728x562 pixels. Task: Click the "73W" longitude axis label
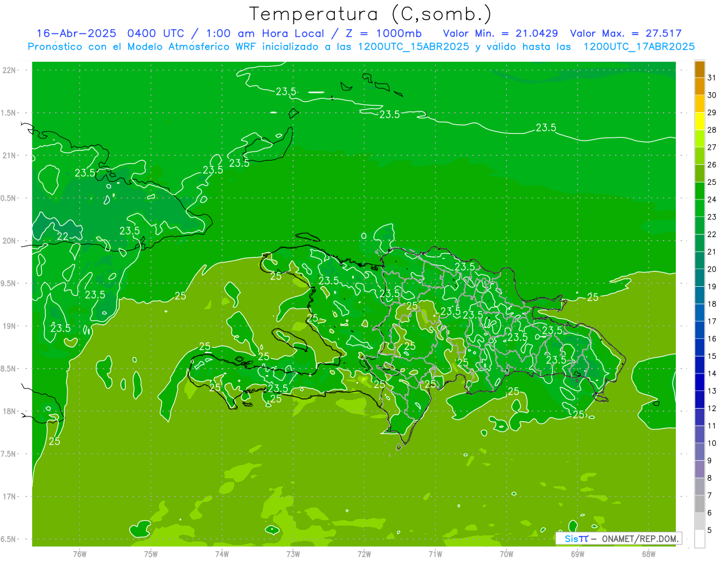[x=293, y=554]
